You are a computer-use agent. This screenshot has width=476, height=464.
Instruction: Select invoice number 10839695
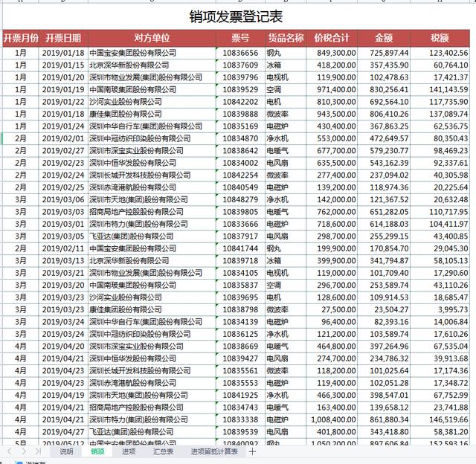(x=240, y=297)
